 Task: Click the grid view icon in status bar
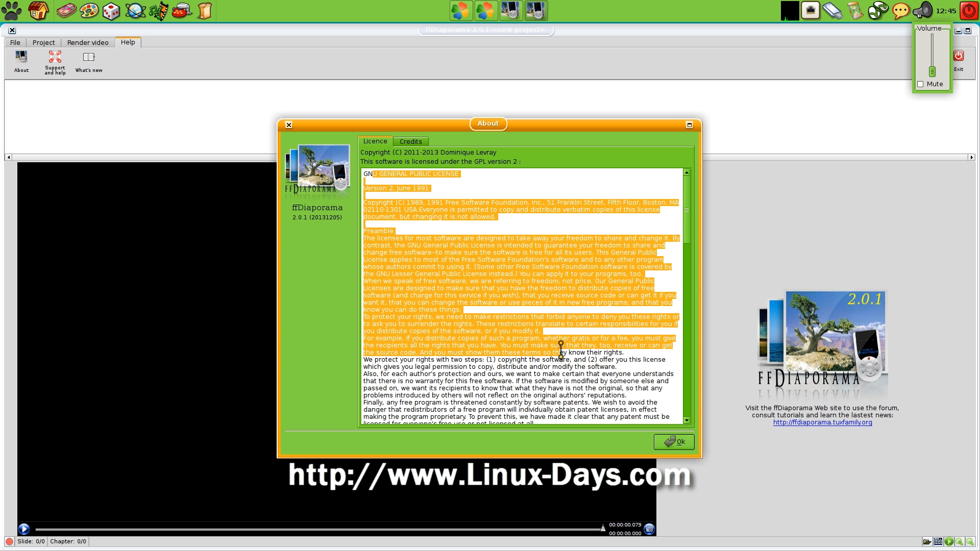click(x=938, y=542)
